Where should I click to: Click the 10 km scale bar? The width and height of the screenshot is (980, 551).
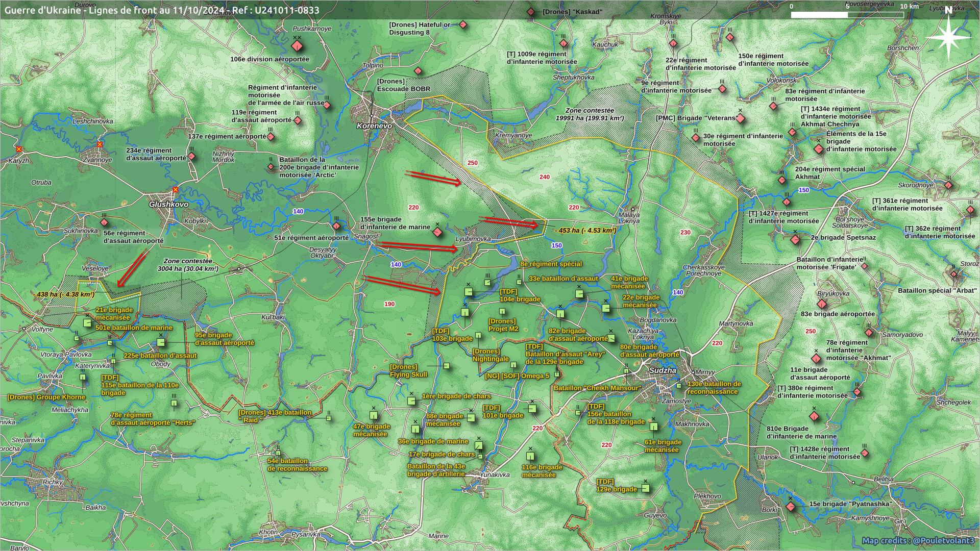click(x=847, y=15)
